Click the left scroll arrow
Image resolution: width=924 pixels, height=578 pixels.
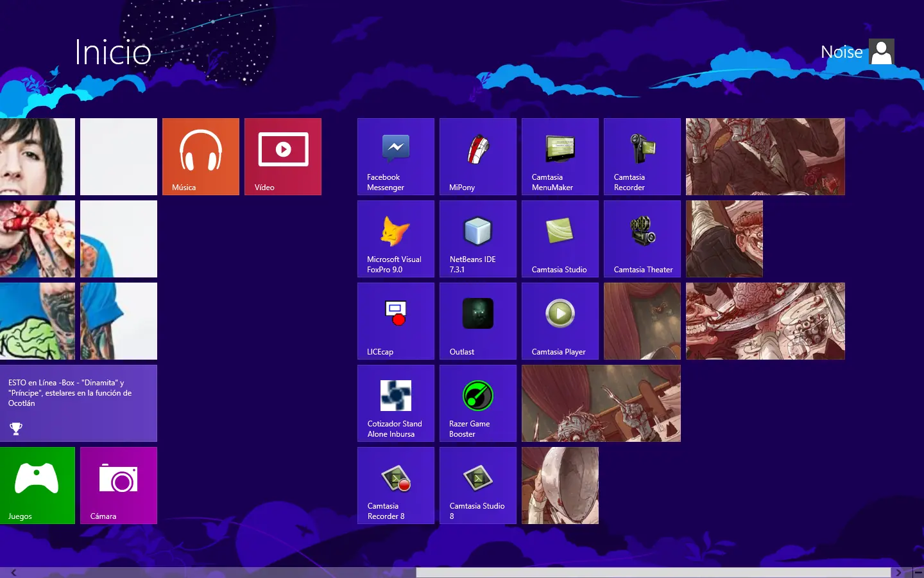(13, 572)
